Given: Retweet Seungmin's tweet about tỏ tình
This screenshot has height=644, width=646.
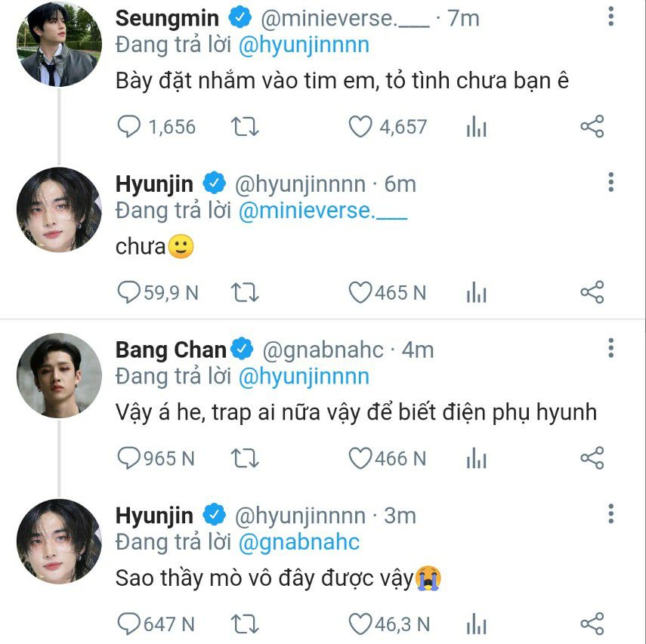Looking at the screenshot, I should coord(245,127).
